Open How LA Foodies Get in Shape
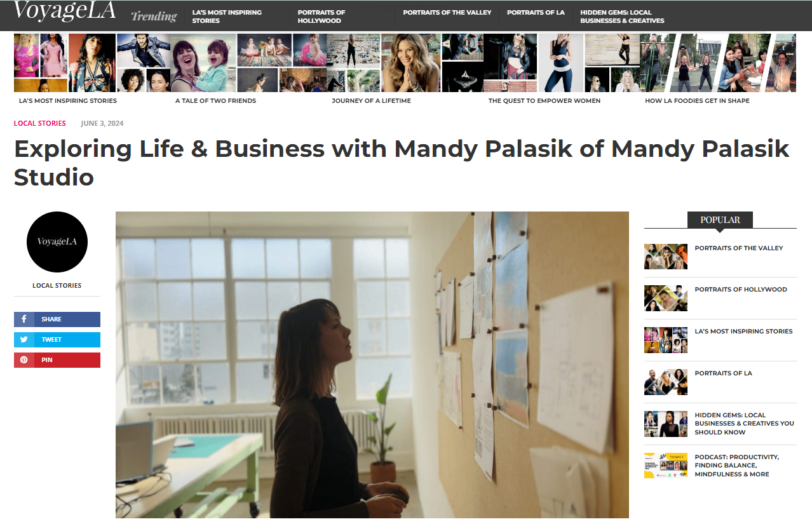This screenshot has height=524, width=812. (697, 100)
